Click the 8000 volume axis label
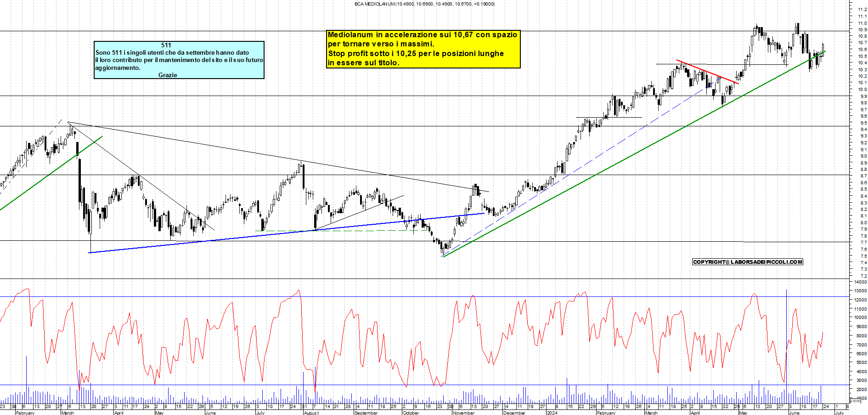Viewport: 868px width, 415px height. [x=862, y=335]
